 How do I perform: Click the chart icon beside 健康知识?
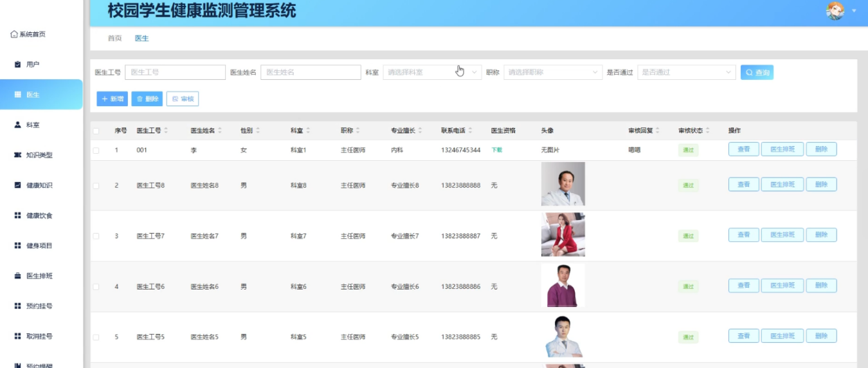point(18,185)
